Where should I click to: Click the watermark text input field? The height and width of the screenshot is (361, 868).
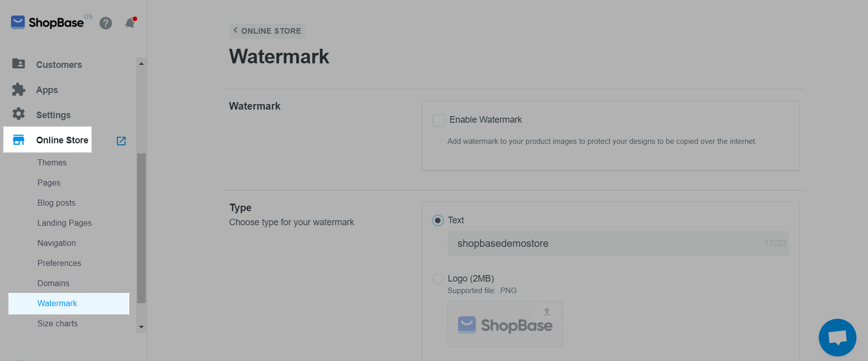pos(618,243)
